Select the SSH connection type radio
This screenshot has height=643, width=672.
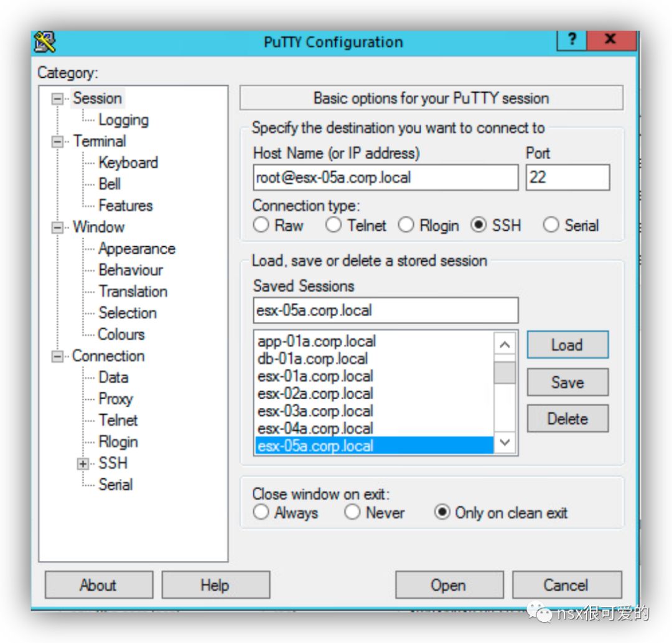coord(478,225)
